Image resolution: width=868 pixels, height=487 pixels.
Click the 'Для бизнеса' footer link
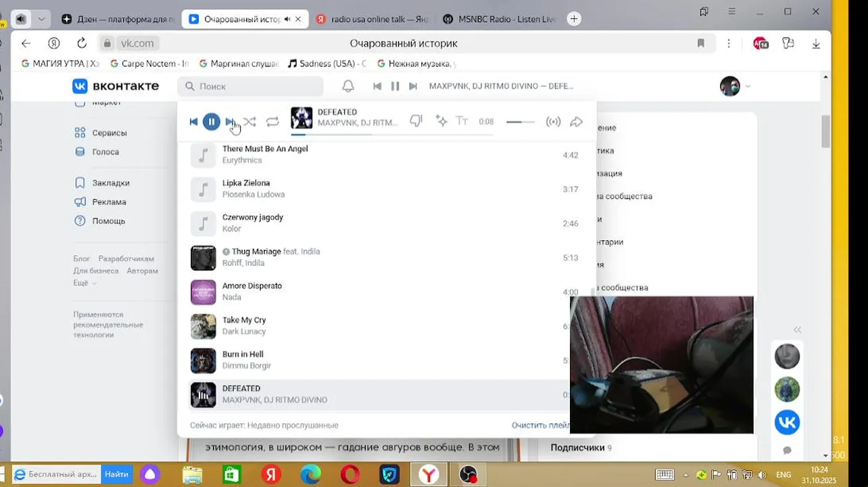pyautogui.click(x=96, y=271)
